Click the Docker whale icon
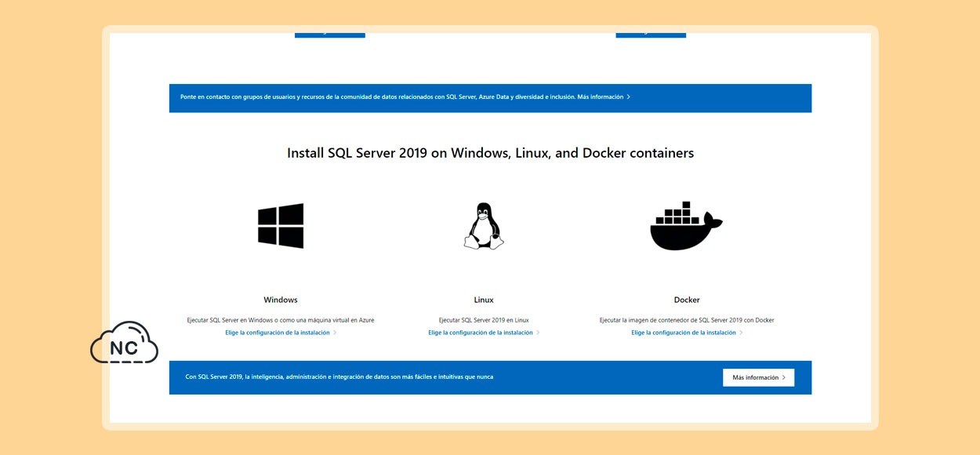Screen dimensions: 980x455 686,226
